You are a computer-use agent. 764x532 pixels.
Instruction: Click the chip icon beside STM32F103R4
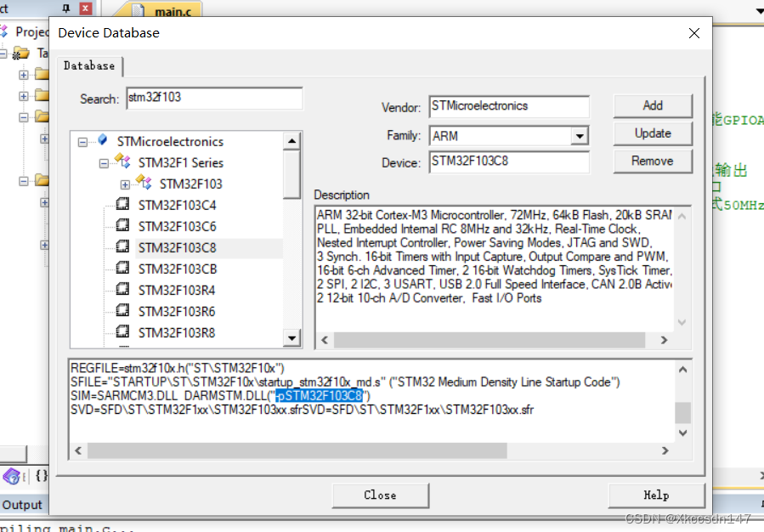[122, 289]
